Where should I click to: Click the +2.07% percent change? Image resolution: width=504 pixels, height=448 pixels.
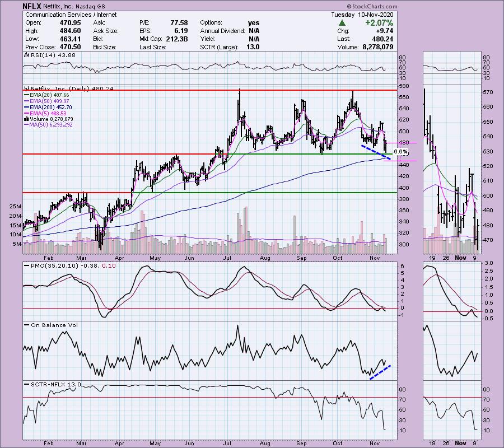click(x=379, y=23)
